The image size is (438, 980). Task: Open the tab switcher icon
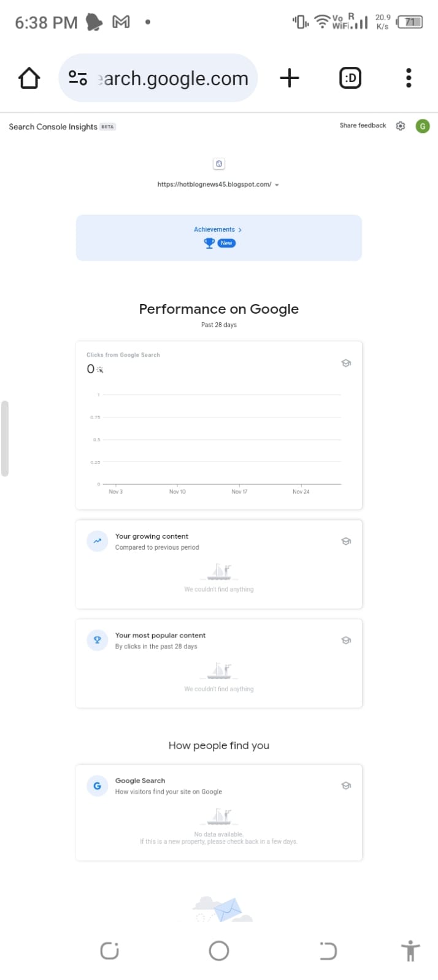tap(350, 78)
